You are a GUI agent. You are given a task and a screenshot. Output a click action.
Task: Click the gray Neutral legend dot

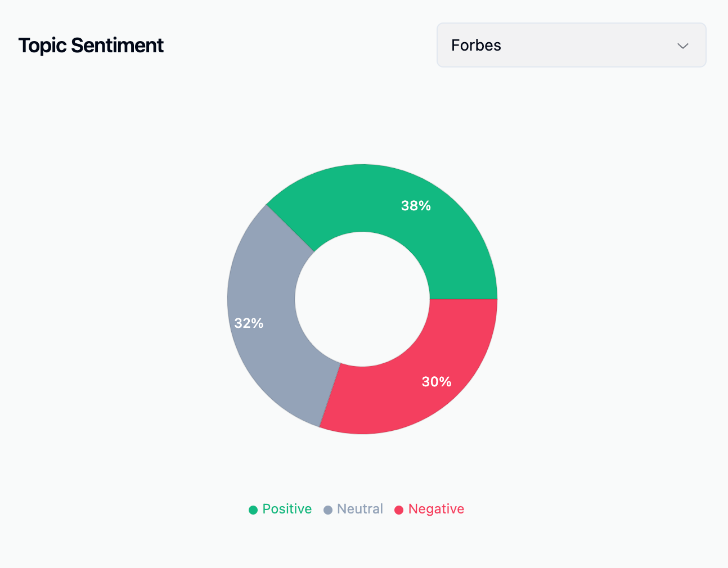pos(328,510)
